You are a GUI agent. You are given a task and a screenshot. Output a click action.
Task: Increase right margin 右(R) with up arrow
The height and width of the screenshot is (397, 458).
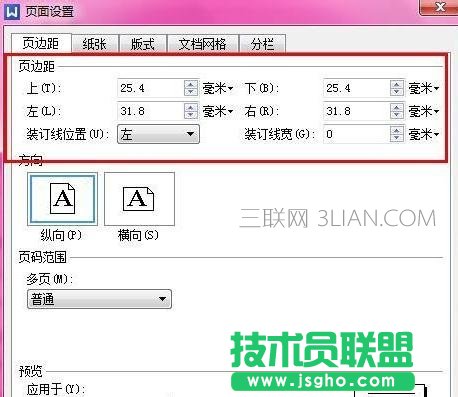click(x=397, y=107)
